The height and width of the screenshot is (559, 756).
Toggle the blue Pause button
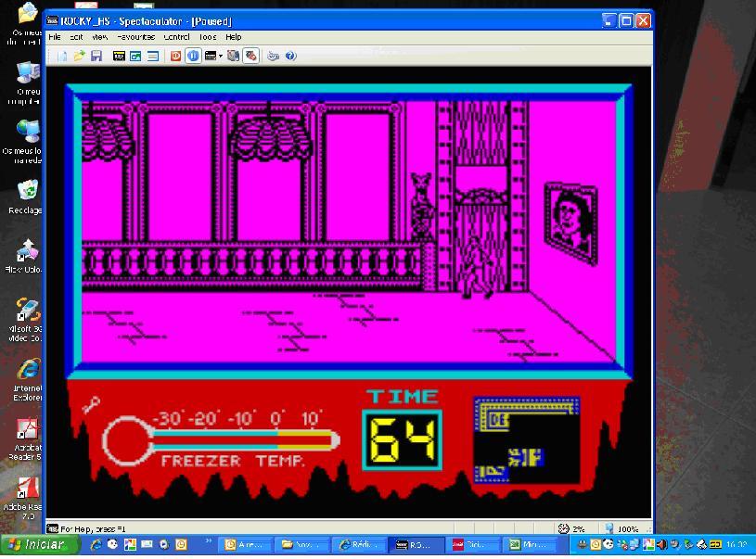[193, 56]
